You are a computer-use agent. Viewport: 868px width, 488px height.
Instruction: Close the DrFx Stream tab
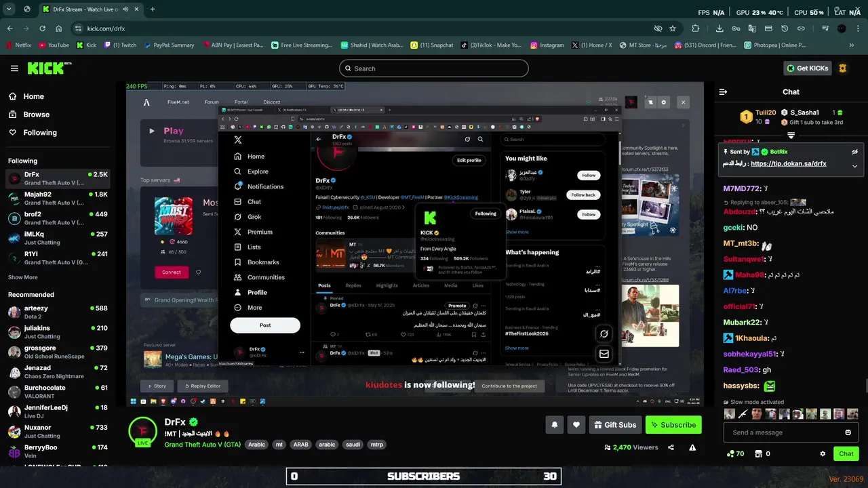(x=135, y=9)
